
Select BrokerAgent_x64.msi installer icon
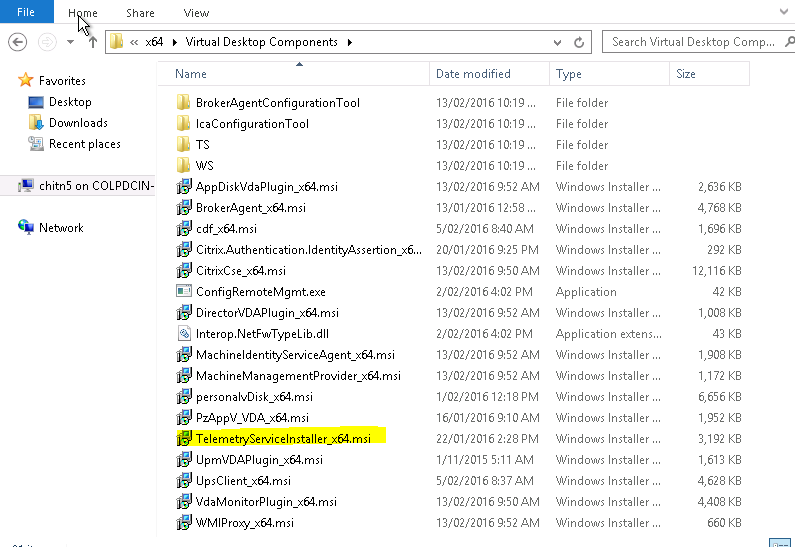coord(184,207)
